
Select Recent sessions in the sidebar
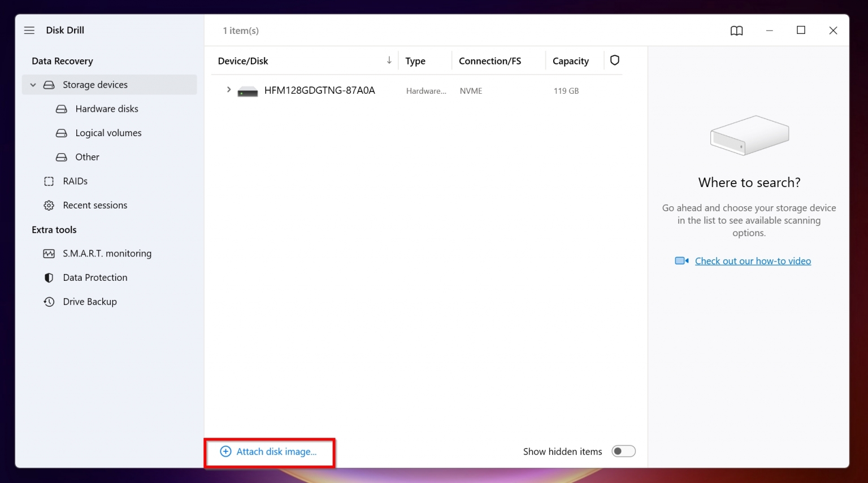(x=95, y=205)
